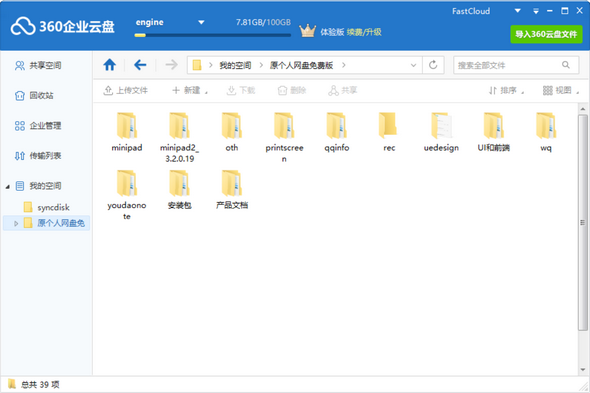Expand the 原个人网盘免 tree node

click(16, 223)
